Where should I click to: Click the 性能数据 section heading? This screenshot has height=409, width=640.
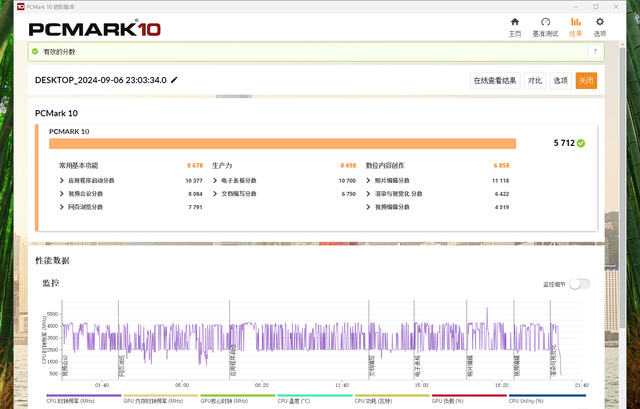[52, 260]
